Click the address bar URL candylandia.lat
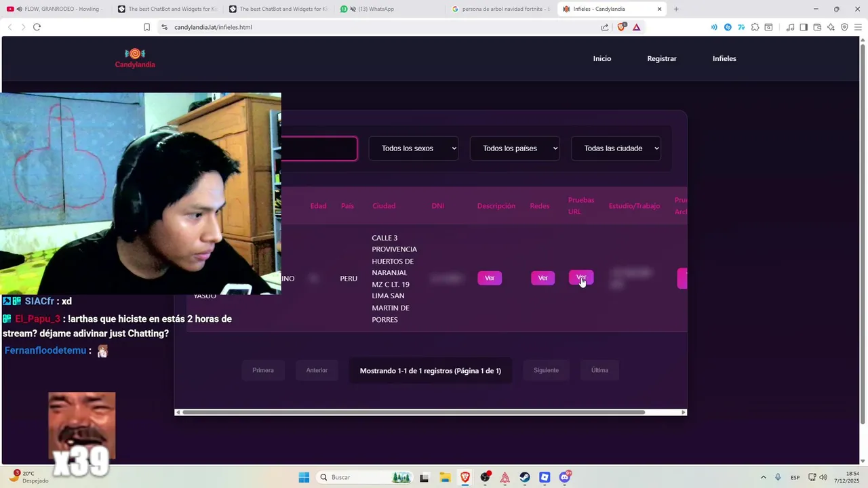This screenshot has width=868, height=488. point(213,27)
